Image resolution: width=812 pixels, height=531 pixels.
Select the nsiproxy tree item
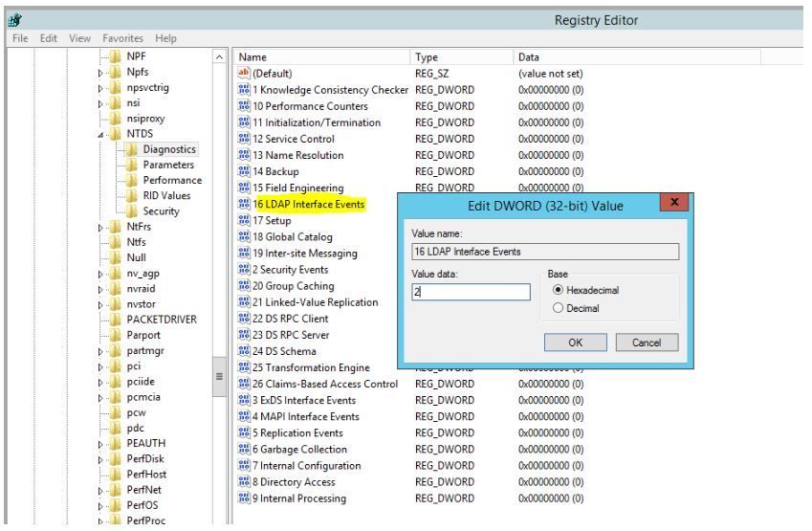coord(145,119)
